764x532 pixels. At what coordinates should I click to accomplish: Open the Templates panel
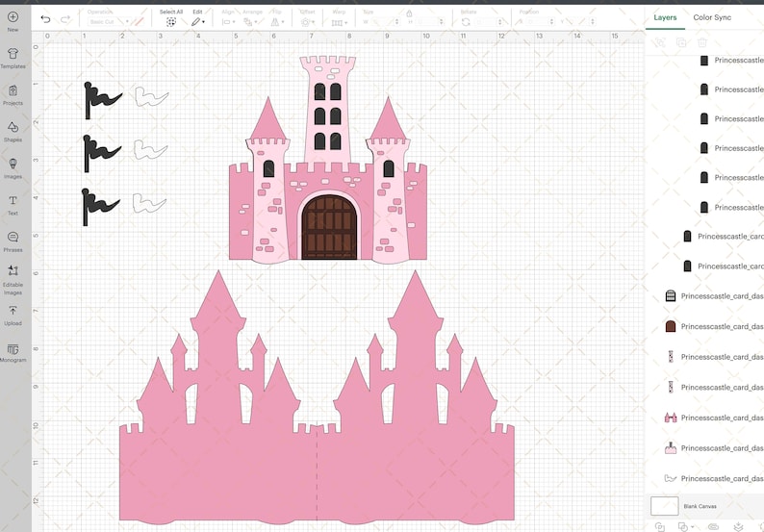pyautogui.click(x=13, y=58)
